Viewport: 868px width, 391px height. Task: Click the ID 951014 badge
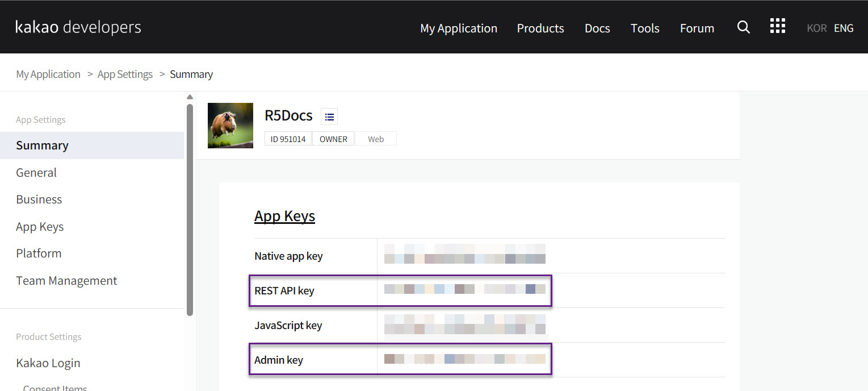(x=288, y=139)
